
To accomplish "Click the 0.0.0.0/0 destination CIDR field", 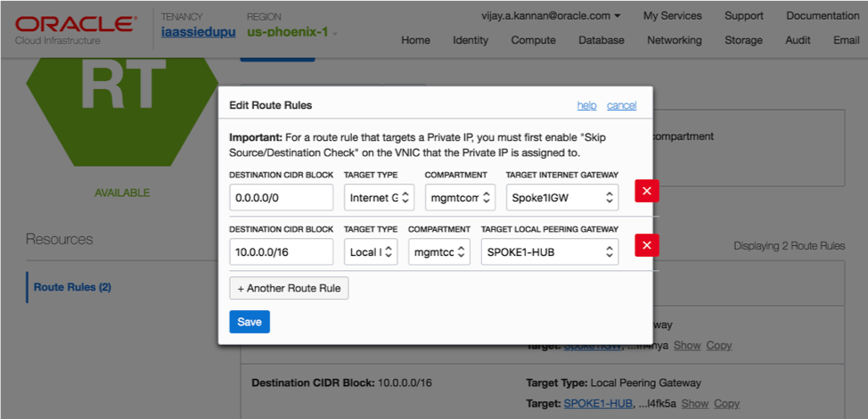I will (x=281, y=197).
